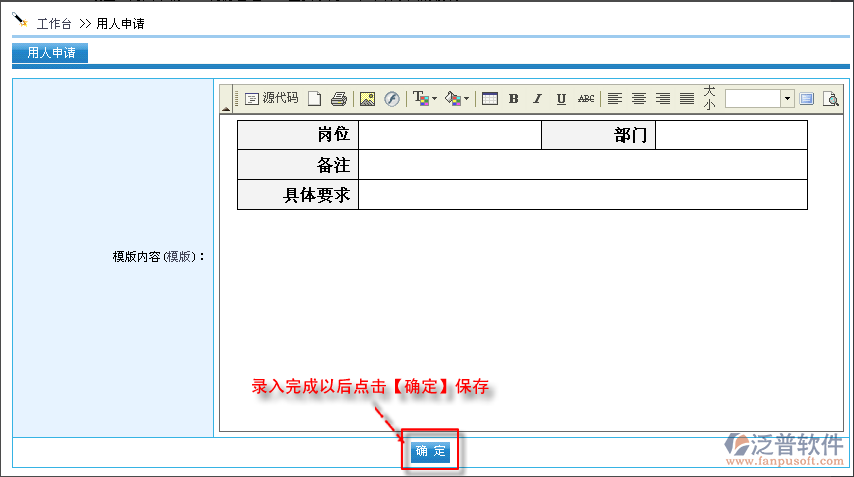
Task: Toggle italic formatting
Action: [x=537, y=99]
